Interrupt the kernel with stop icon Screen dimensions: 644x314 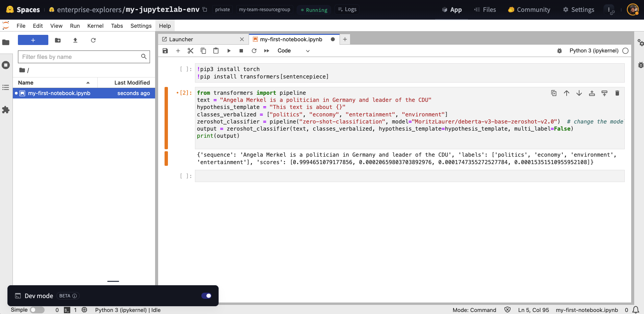coord(241,51)
